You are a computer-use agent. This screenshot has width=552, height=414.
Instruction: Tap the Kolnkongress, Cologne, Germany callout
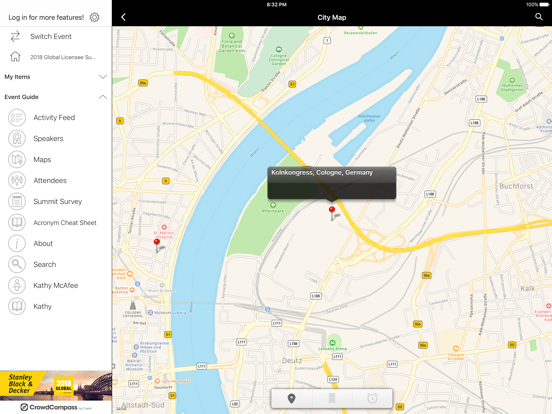click(332, 183)
